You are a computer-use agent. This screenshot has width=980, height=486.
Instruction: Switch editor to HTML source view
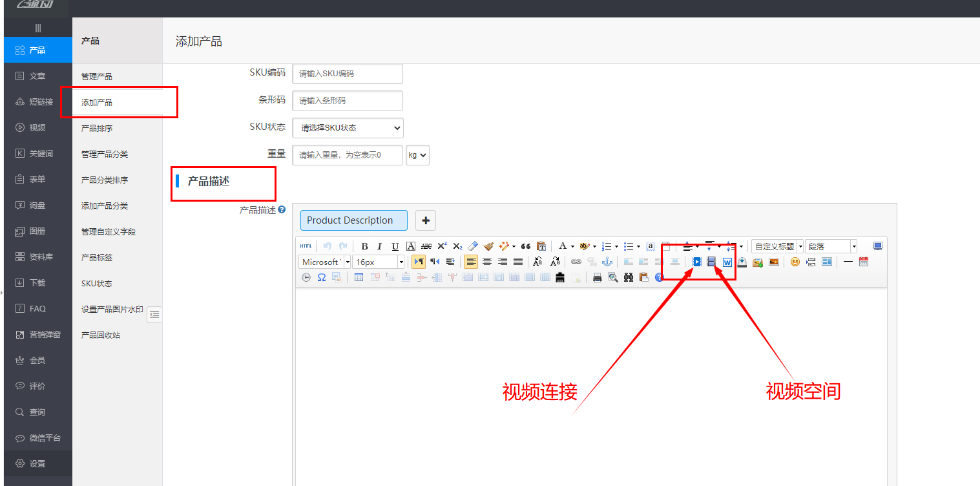[x=306, y=244]
